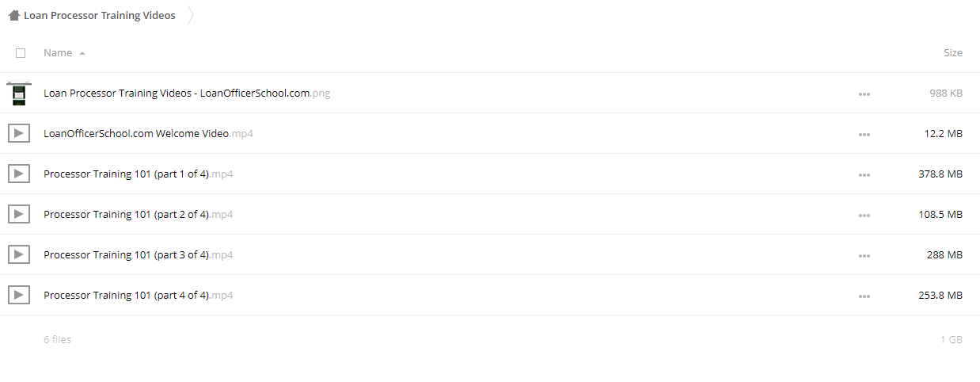Open more options for Welcome Video
Viewport: 980px width, 382px height.
(x=864, y=135)
